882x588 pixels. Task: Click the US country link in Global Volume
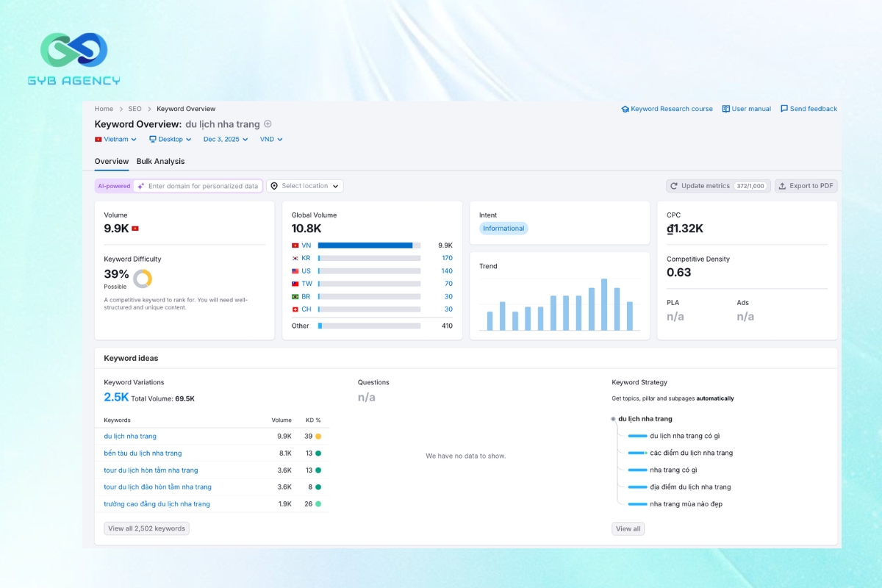pos(306,271)
